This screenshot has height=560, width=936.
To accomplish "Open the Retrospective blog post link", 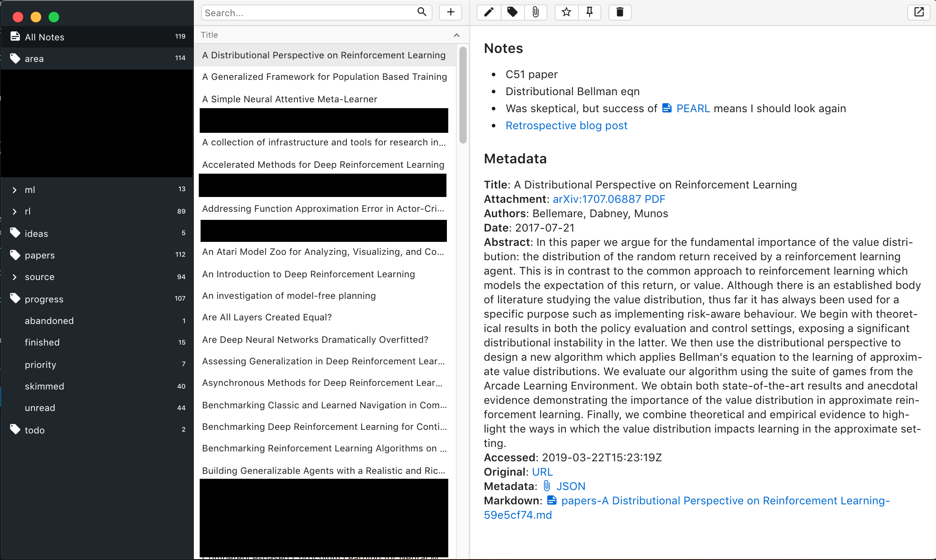I will (566, 125).
